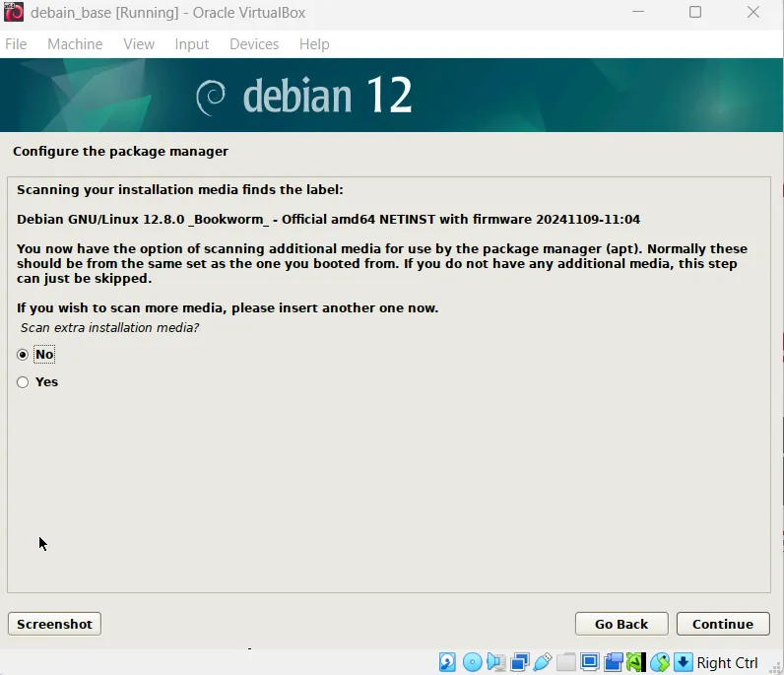Click the Screenshot button
This screenshot has width=784, height=675.
[54, 624]
